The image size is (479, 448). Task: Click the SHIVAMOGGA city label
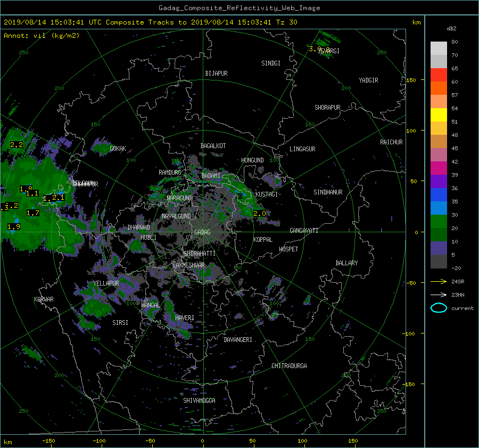point(199,401)
